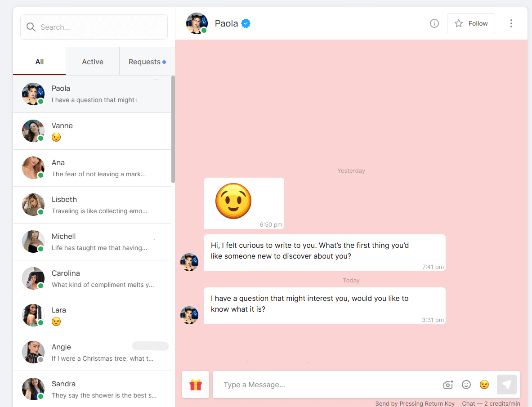Open Lisbeth's chat about traveling
Screen dimensions: 532x407
pos(92,205)
